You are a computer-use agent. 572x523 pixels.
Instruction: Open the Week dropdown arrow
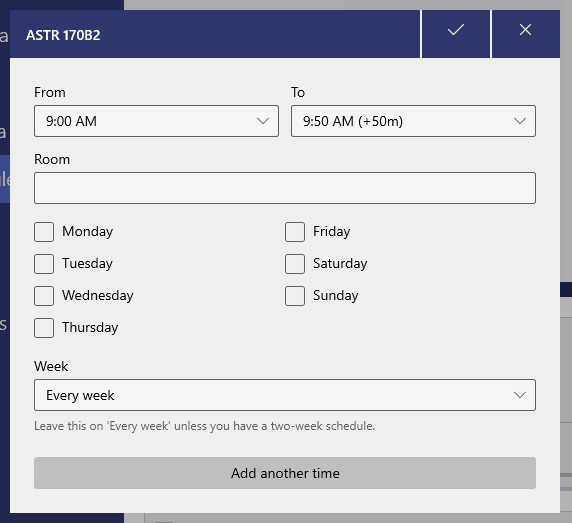click(519, 395)
